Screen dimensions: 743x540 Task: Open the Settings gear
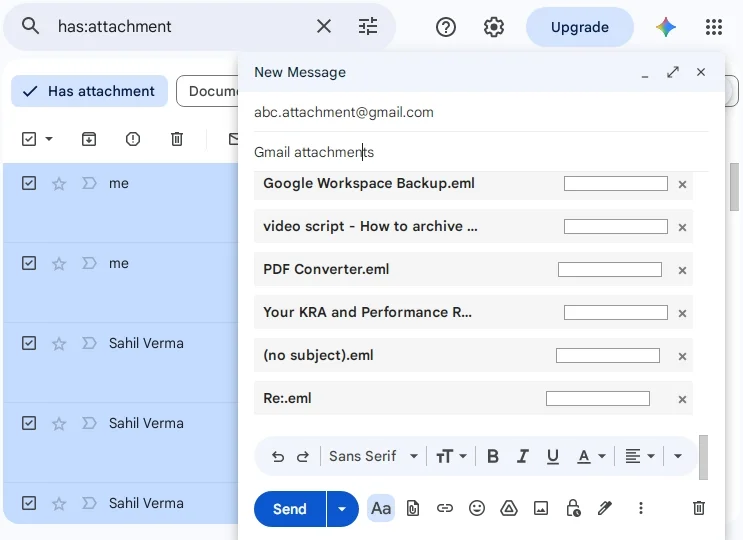[x=494, y=27]
